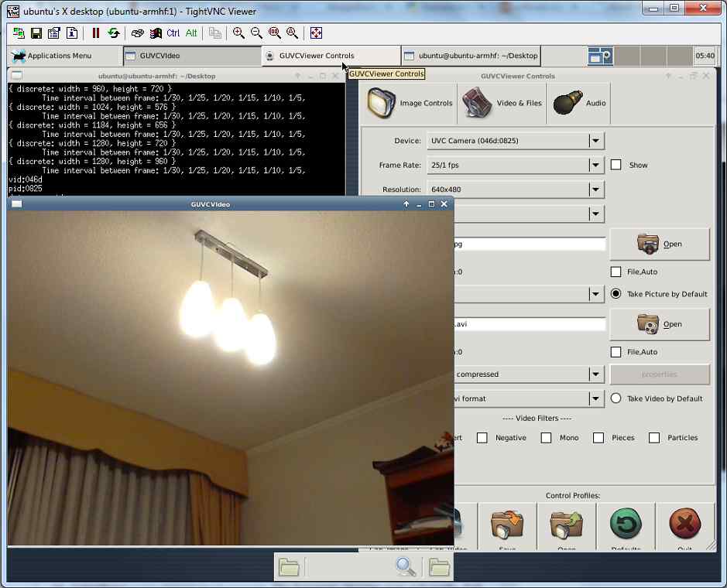
Task: Click the greyed-out properties button
Action: coord(660,374)
